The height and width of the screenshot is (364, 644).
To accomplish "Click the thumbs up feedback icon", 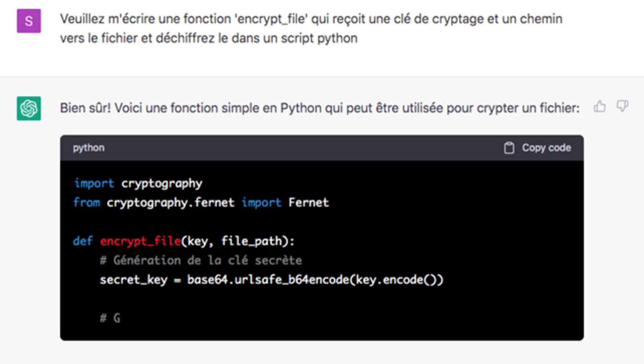I will (x=599, y=107).
